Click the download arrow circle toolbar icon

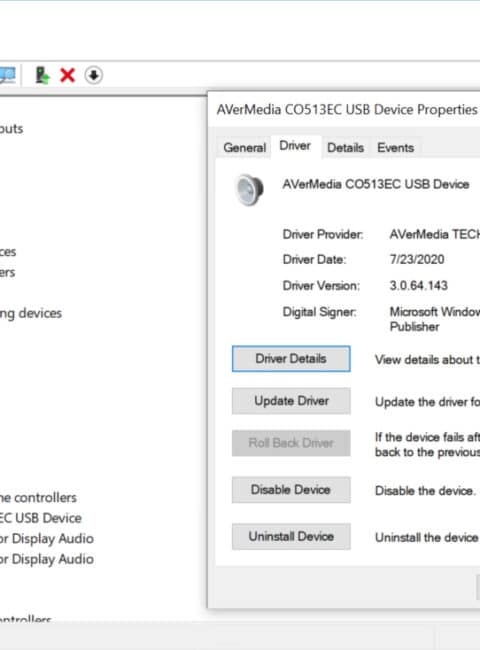94,75
